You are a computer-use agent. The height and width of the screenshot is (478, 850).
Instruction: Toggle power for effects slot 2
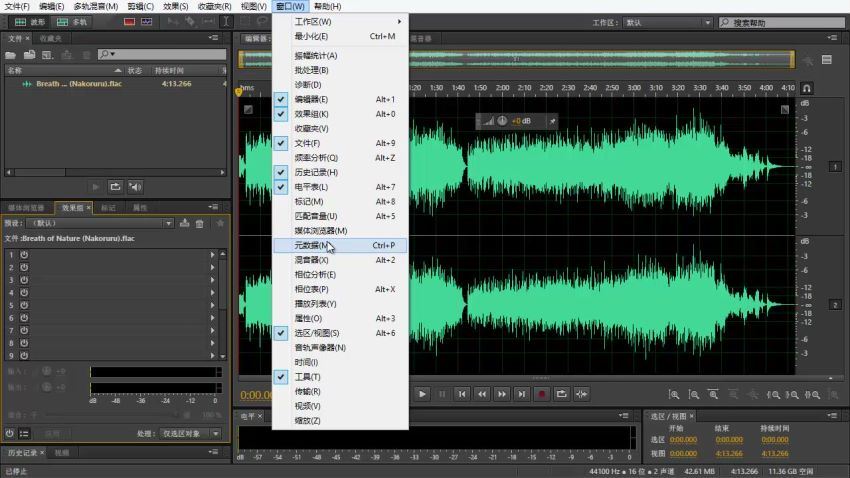24,267
